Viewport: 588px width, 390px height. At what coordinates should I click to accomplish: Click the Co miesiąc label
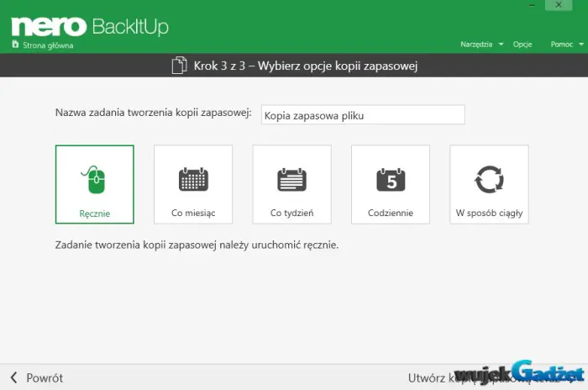[193, 213]
